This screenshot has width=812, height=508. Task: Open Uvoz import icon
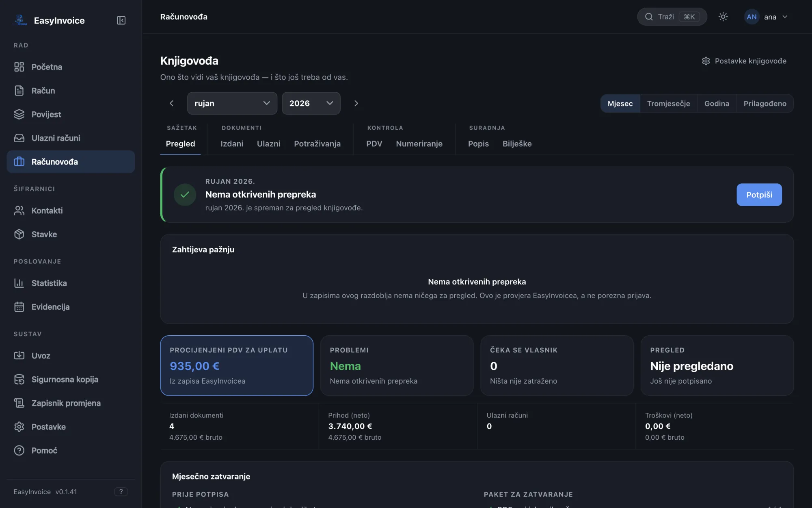[19, 356]
